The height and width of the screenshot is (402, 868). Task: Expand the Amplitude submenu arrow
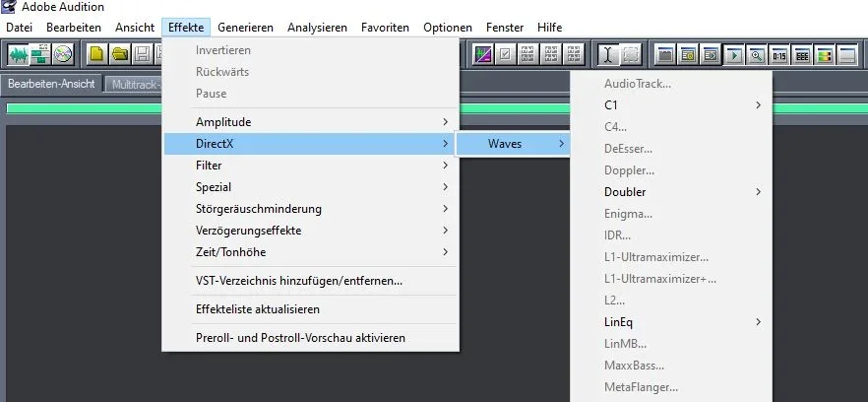[445, 121]
